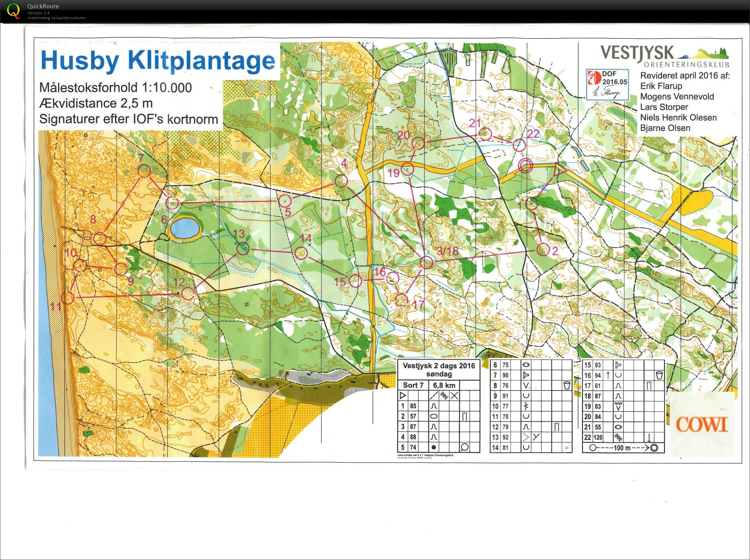Click control circle 7 on the map
The width and height of the screenshot is (750, 560).
[144, 171]
